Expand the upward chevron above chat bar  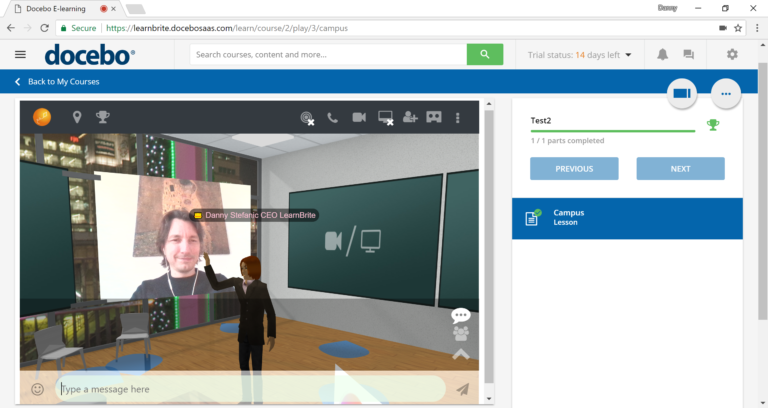tap(460, 353)
